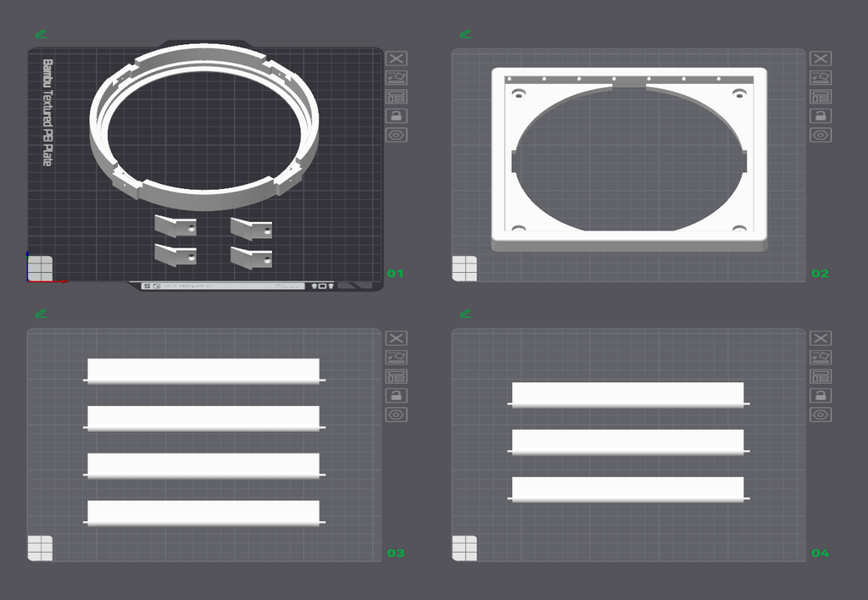The width and height of the screenshot is (868, 600).
Task: Edit the name of plate 02 with the pencil icon
Action: pyautogui.click(x=465, y=34)
